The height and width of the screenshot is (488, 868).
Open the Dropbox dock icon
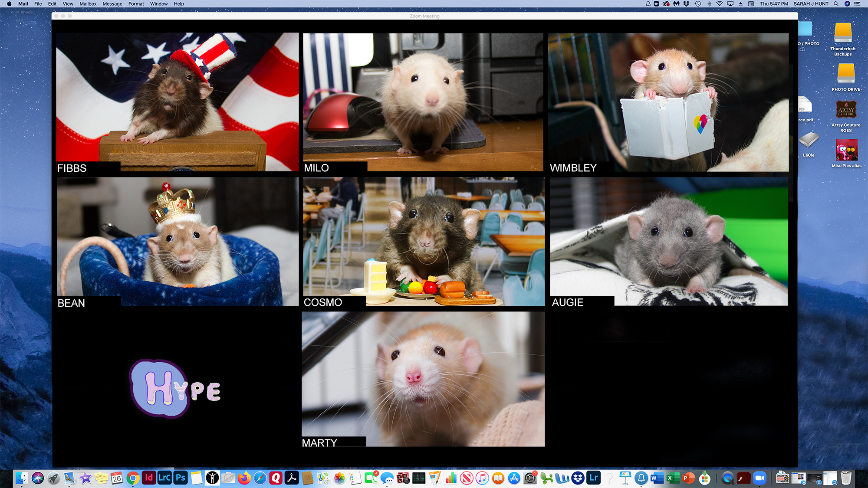pyautogui.click(x=578, y=478)
